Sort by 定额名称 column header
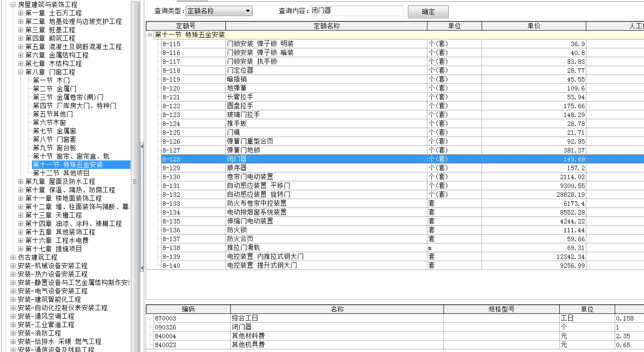 [326, 26]
